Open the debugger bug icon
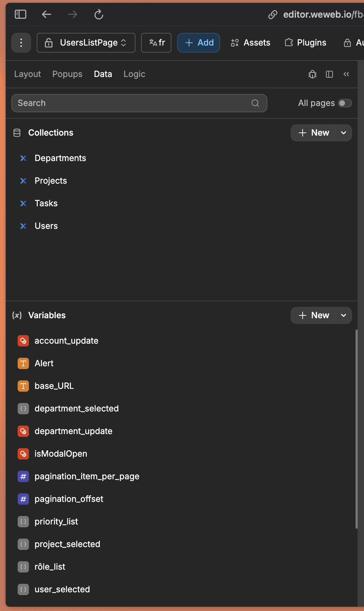This screenshot has width=364, height=611. (x=313, y=74)
